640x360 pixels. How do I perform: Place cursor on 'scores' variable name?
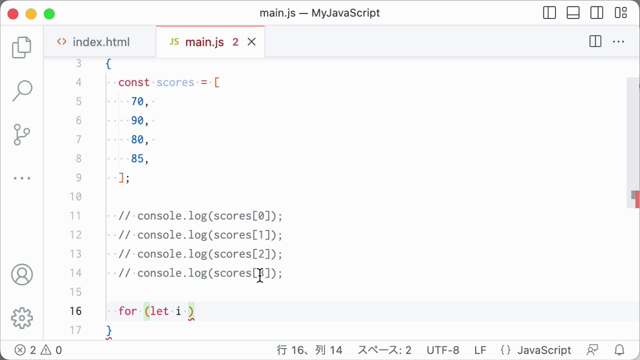[176, 82]
